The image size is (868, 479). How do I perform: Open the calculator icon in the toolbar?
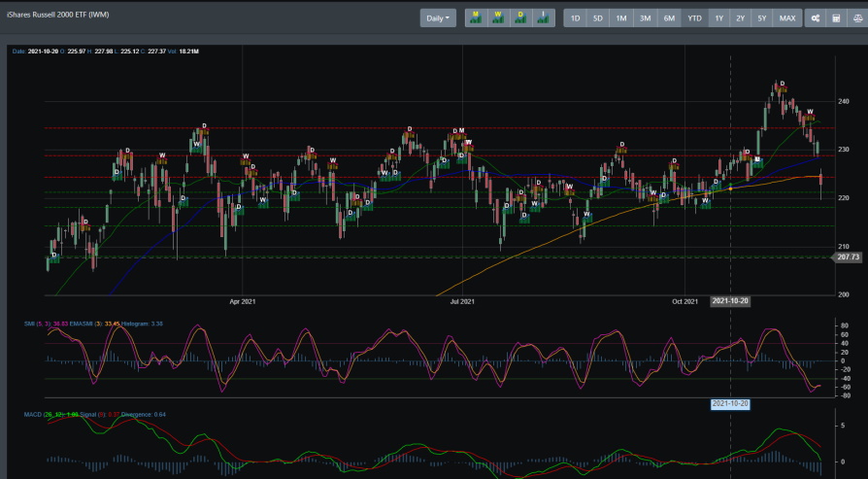(836, 17)
